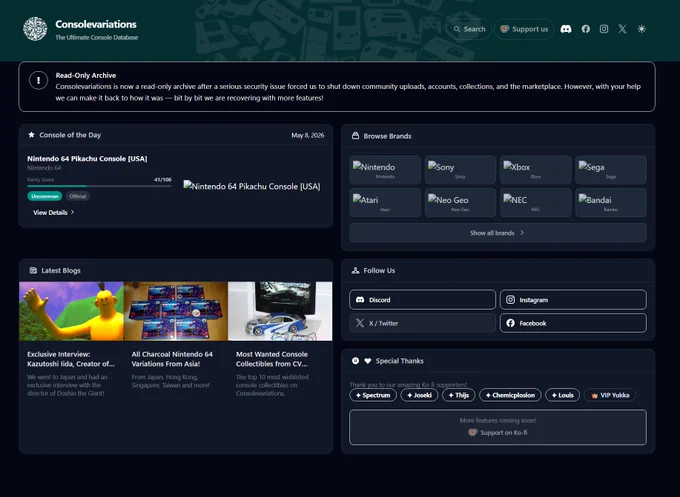The image size is (680, 497).
Task: Click the View Details chevron arrow
Action: point(72,212)
